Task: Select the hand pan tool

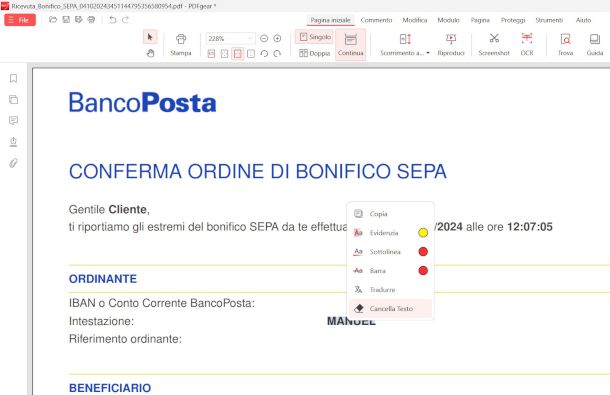Action: (x=150, y=53)
